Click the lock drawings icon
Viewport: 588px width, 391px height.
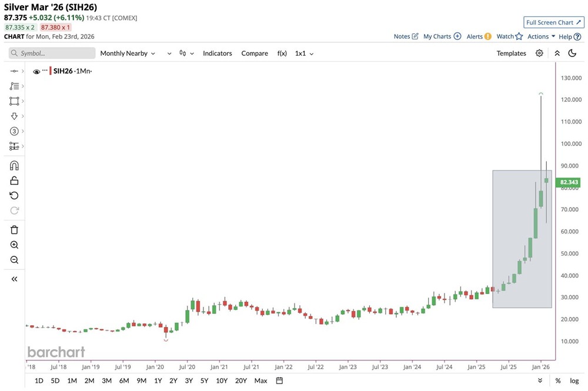[15, 181]
